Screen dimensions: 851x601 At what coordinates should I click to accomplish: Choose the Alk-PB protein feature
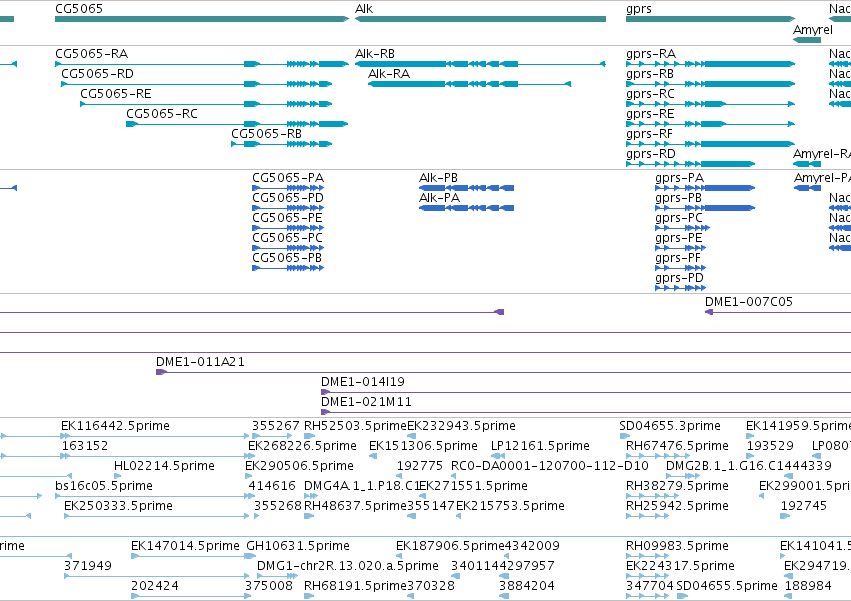point(466,188)
